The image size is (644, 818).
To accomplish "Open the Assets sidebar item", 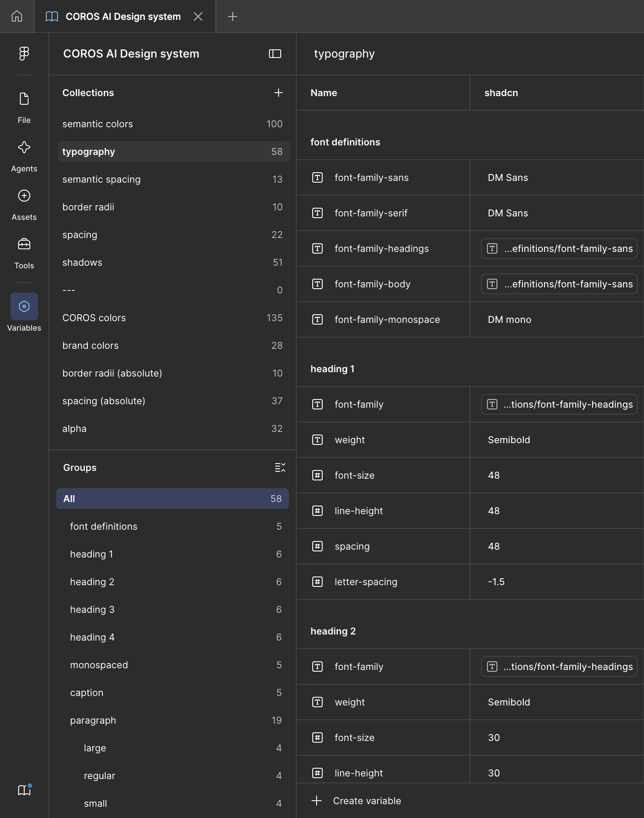I will (24, 204).
